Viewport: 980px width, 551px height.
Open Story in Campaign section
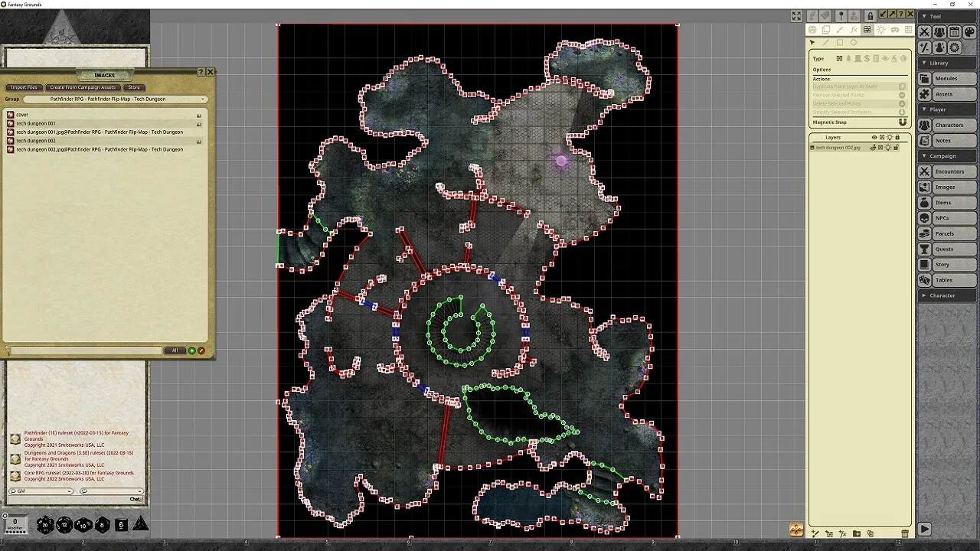pos(954,265)
